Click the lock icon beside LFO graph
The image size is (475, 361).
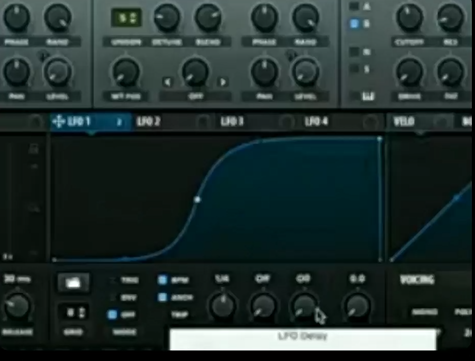[x=33, y=149]
